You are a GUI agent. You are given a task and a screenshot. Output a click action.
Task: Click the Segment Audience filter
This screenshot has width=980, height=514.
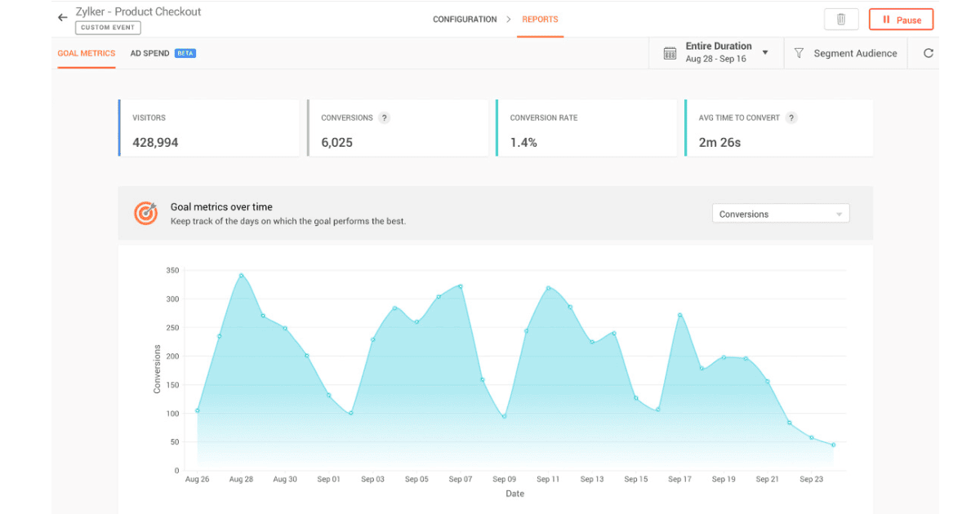pos(845,53)
